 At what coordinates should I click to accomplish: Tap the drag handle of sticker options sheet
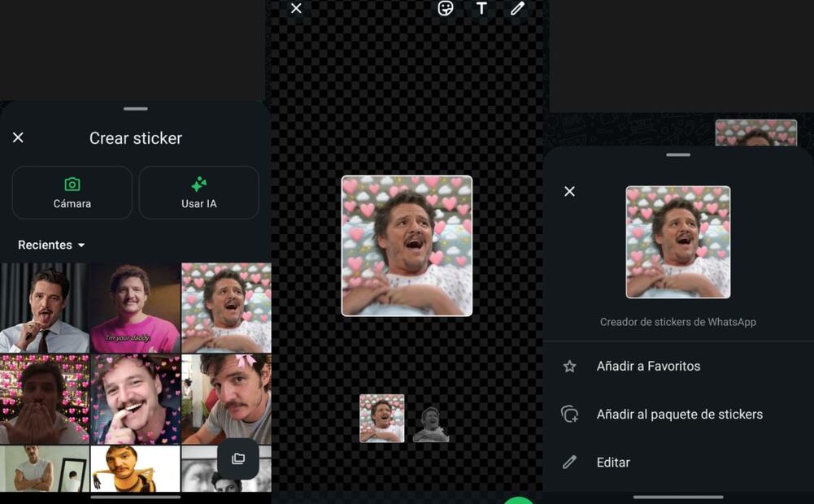point(677,154)
